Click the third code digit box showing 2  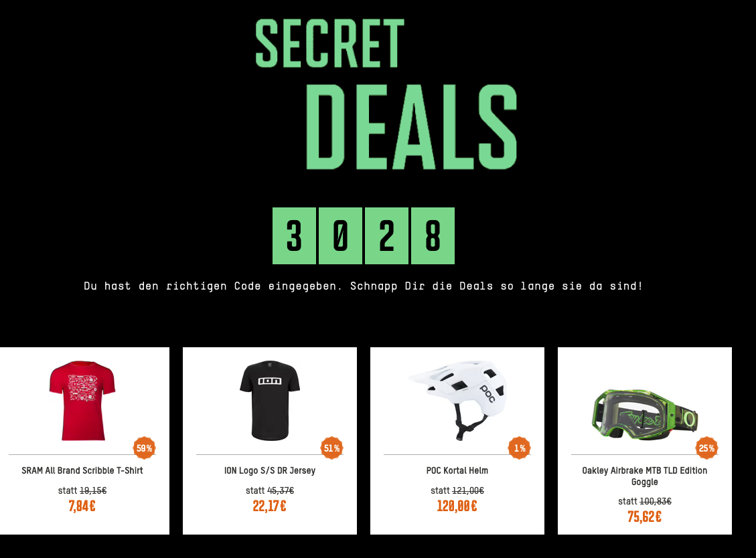(x=386, y=236)
